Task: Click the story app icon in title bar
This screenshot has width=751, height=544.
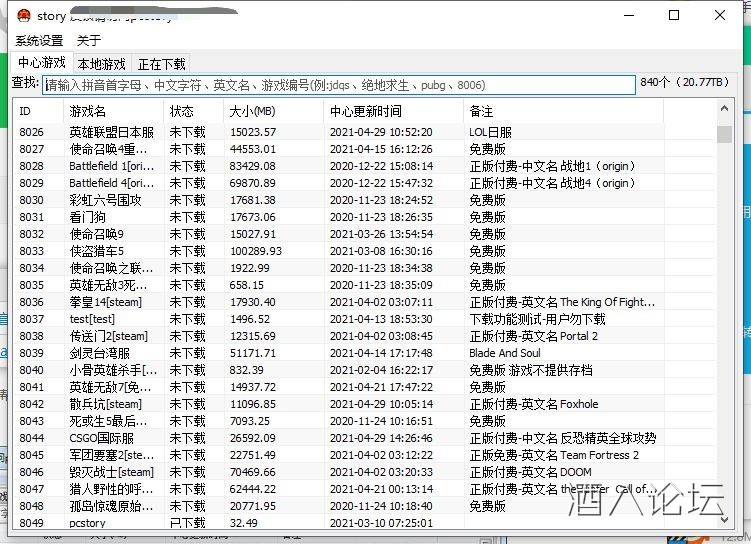Action: [x=24, y=15]
